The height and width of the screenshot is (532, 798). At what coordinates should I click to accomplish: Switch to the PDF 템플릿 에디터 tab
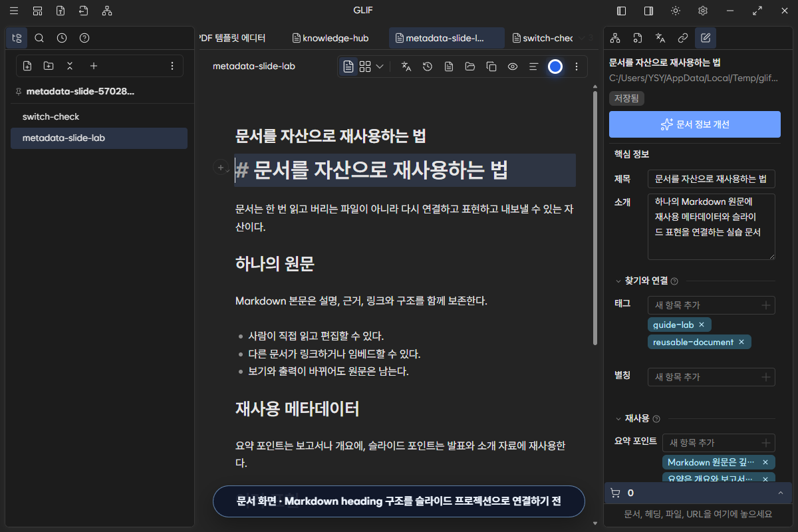point(231,38)
